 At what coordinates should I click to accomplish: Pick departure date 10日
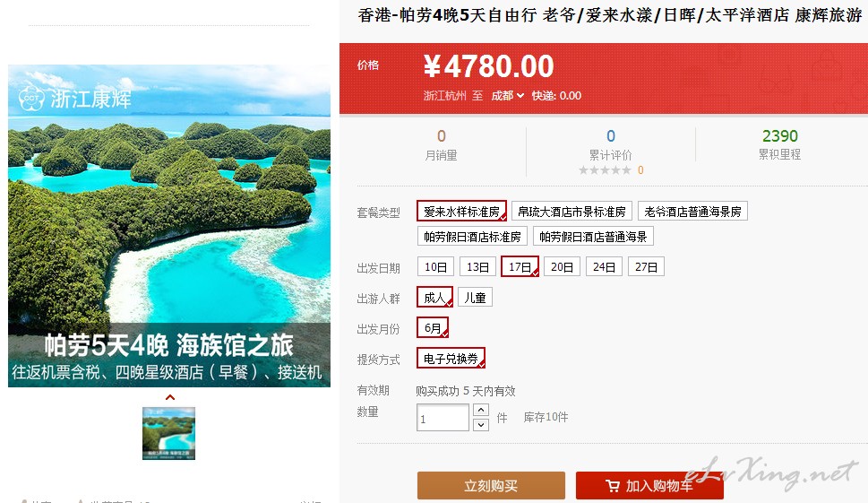click(435, 267)
